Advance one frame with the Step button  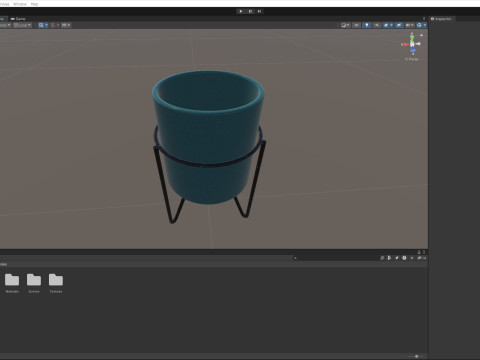pyautogui.click(x=260, y=11)
